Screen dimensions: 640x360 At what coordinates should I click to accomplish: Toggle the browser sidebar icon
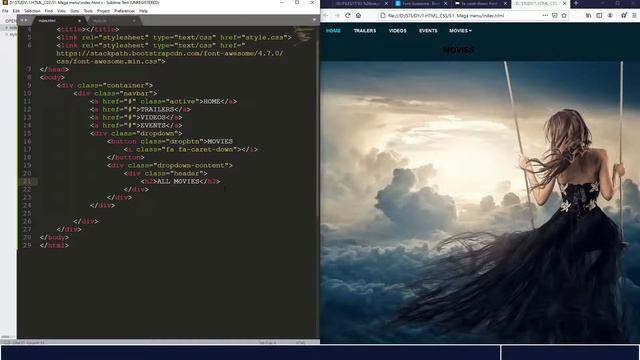599,16
